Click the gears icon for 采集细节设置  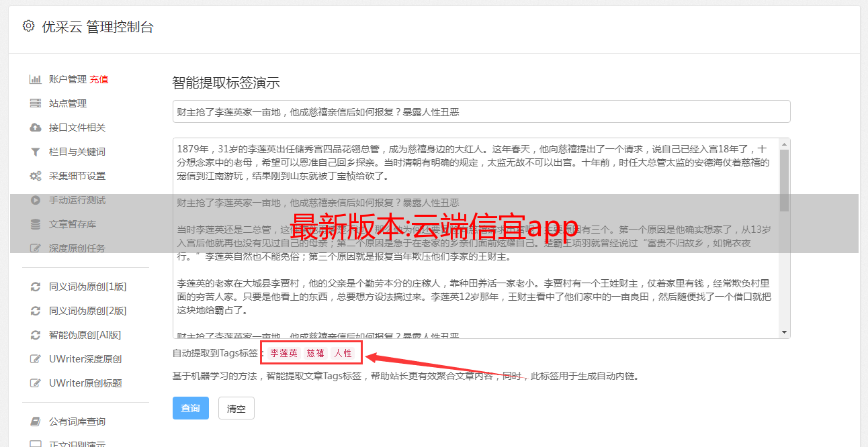point(36,176)
